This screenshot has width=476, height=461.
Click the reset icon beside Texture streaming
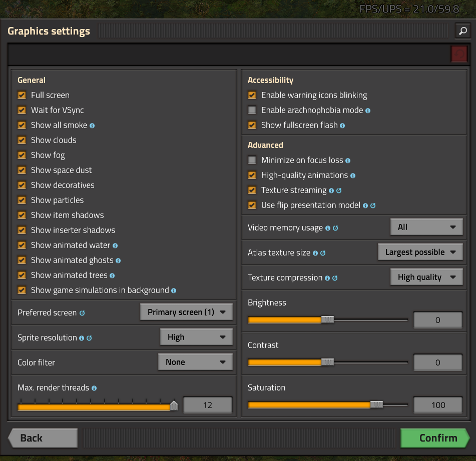point(339,190)
